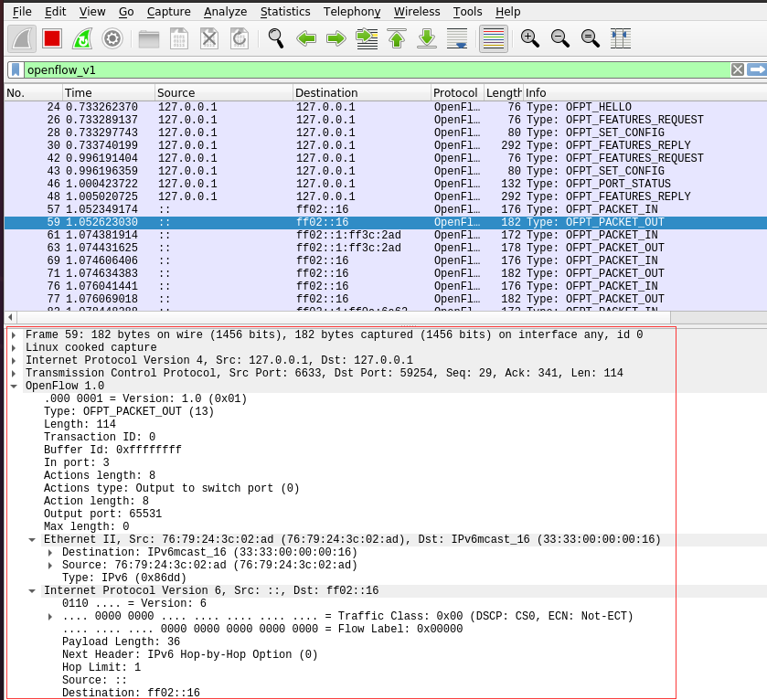Zoom out the main window text

(x=560, y=38)
